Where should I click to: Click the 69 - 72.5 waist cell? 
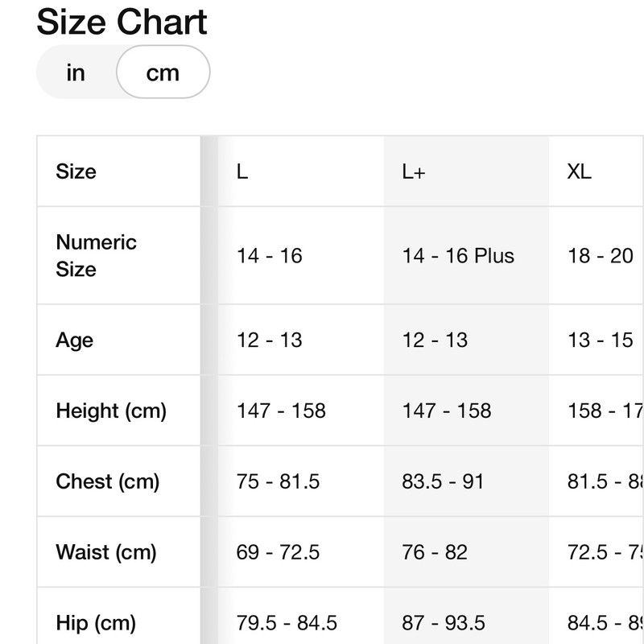[x=279, y=552]
